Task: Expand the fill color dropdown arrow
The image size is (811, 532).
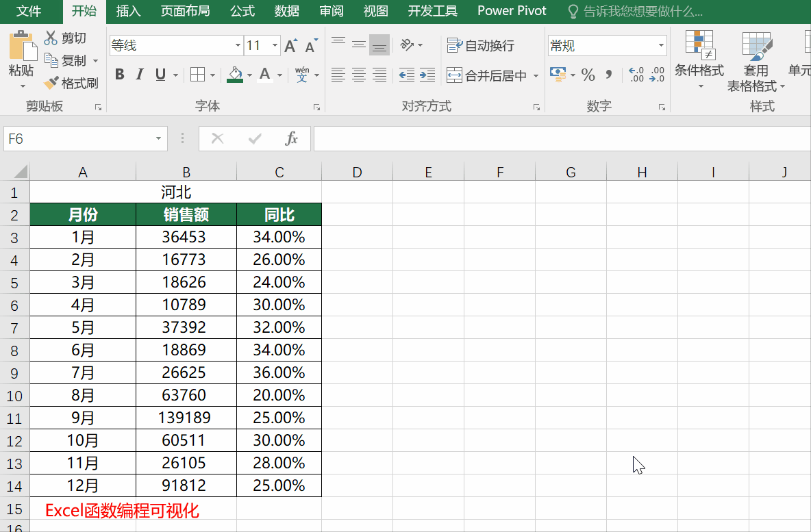Action: [x=249, y=75]
